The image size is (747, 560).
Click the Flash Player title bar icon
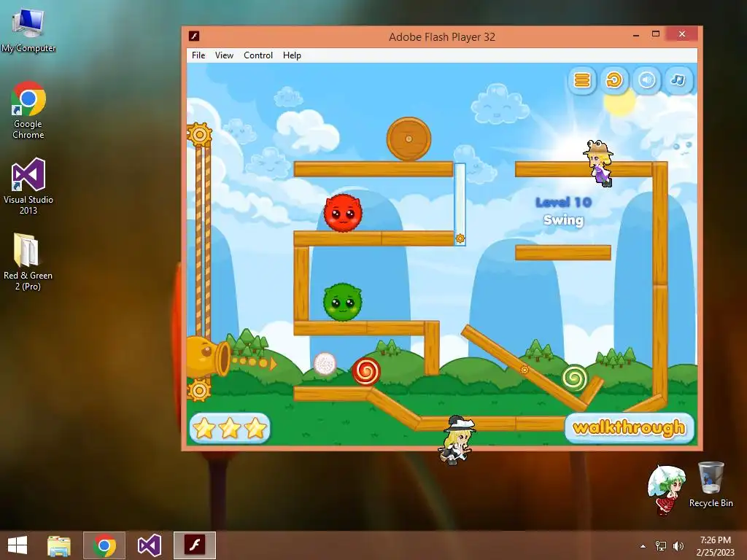[x=194, y=36]
